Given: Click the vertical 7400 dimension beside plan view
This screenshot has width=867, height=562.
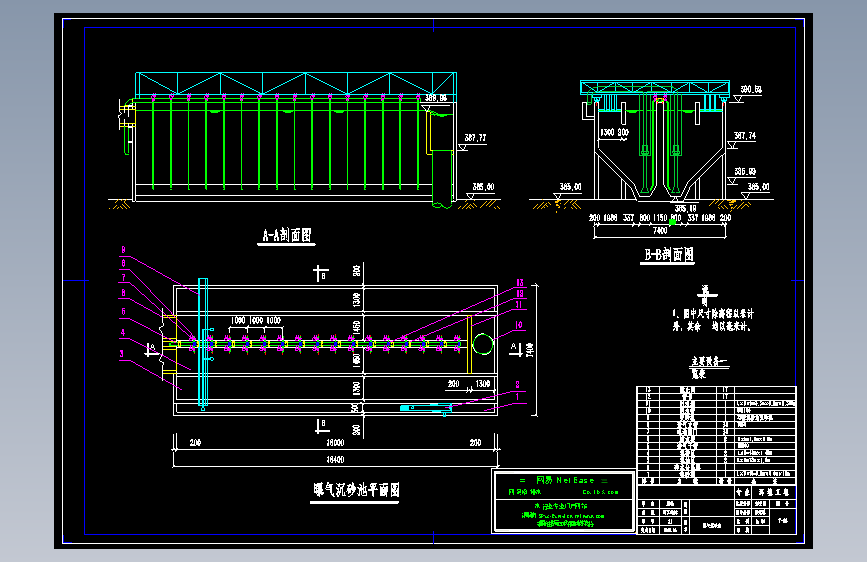Looking at the screenshot, I should pos(530,350).
